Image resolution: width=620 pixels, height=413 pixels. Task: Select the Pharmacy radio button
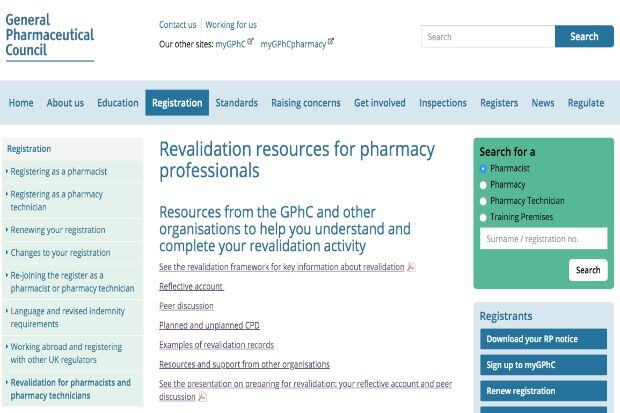[x=484, y=185]
